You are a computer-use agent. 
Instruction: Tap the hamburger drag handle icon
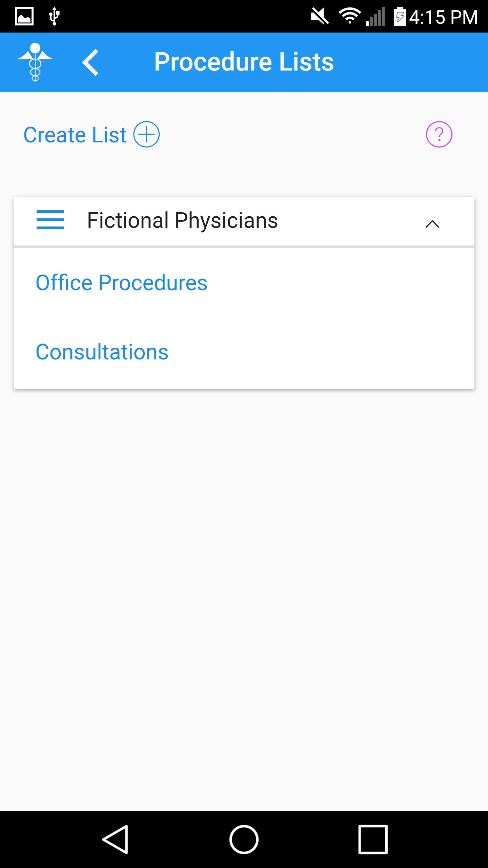click(50, 220)
